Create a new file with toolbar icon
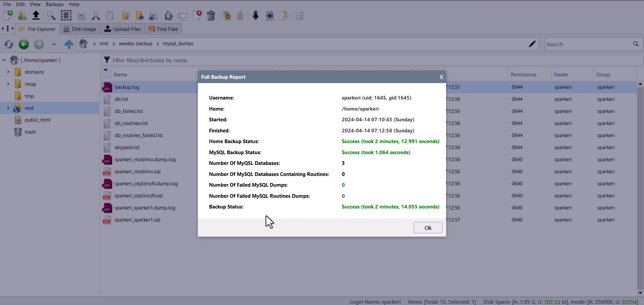Screen dimensions: 644x305 click(x=8, y=15)
